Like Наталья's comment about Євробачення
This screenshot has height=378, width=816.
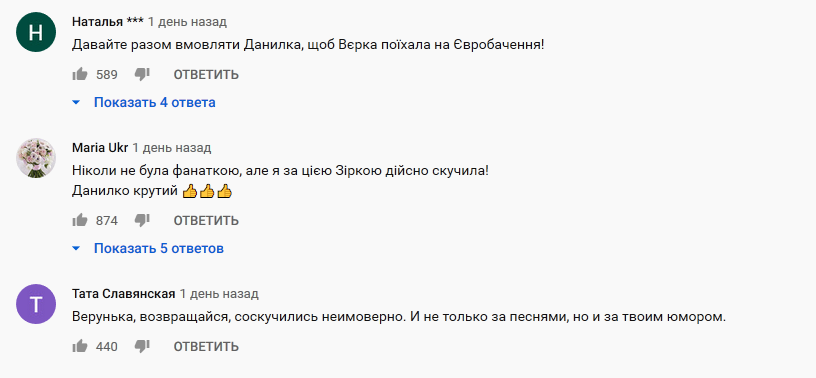[80, 74]
